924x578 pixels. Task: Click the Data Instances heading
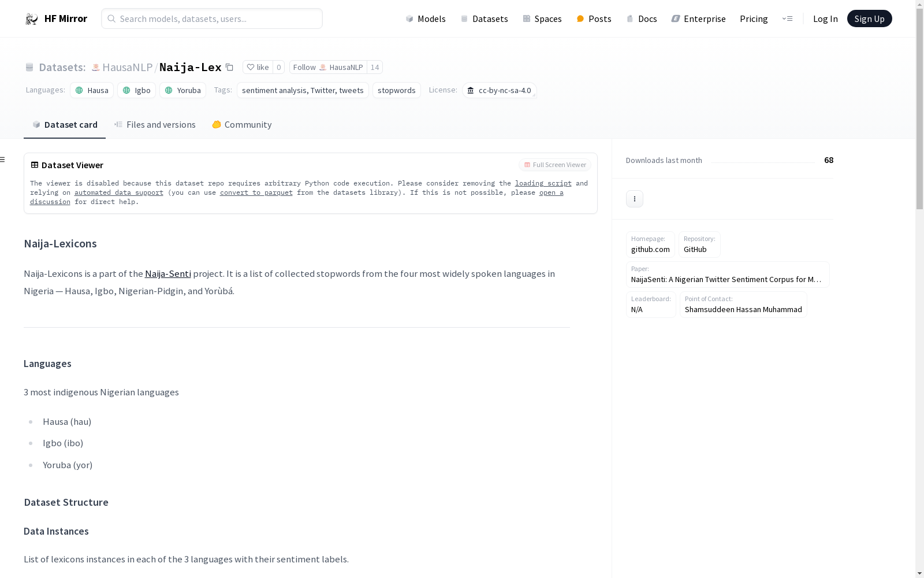[56, 531]
